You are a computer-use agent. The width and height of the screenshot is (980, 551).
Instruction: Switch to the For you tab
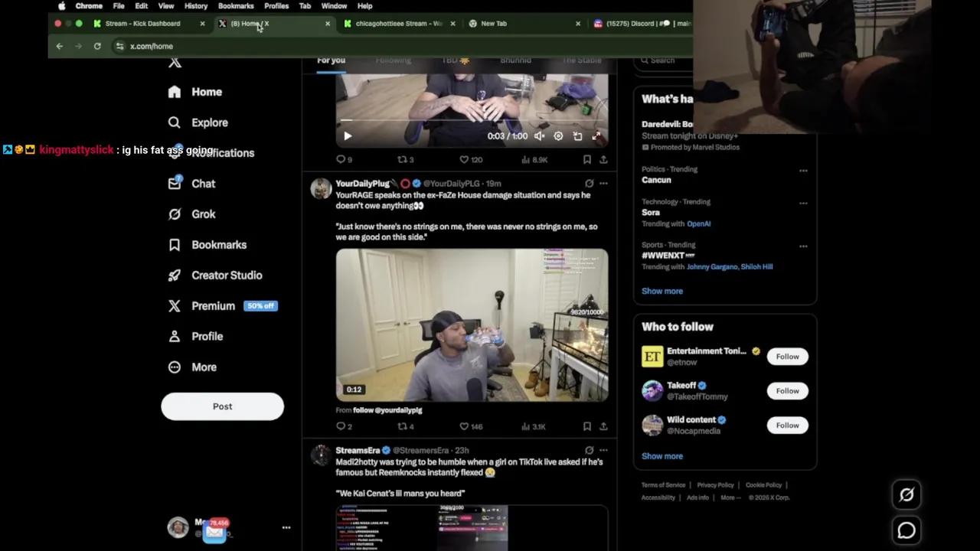331,60
